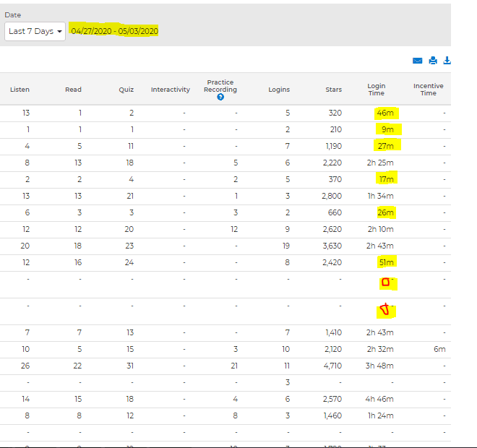
Task: Click the Quiz value 24
Action: pos(129,262)
